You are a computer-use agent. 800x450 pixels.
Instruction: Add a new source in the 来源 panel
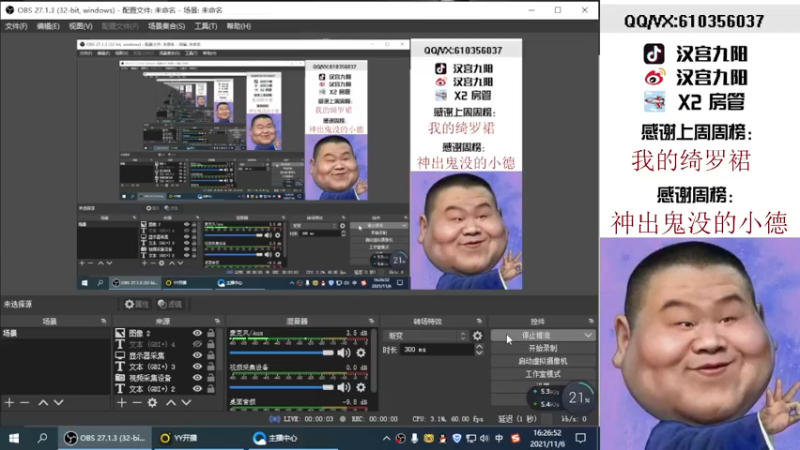click(121, 403)
